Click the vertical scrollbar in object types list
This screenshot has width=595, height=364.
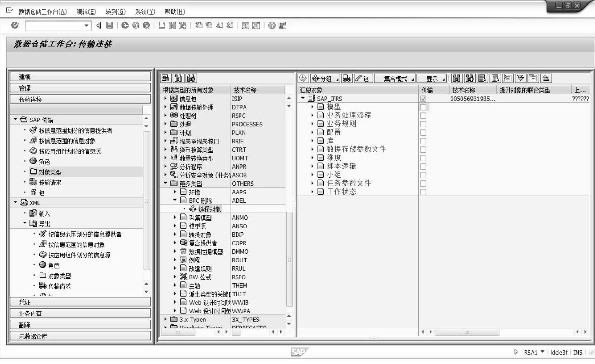[x=289, y=259]
